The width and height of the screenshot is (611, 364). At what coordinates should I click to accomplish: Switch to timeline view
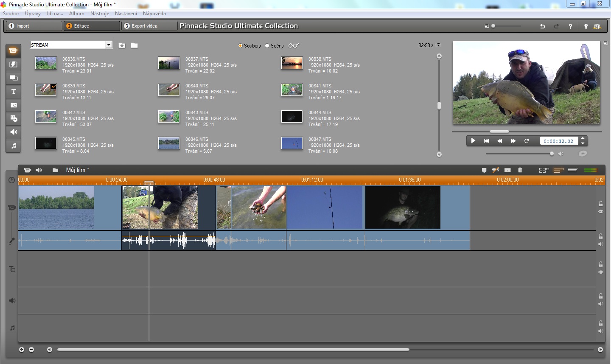[x=558, y=170]
